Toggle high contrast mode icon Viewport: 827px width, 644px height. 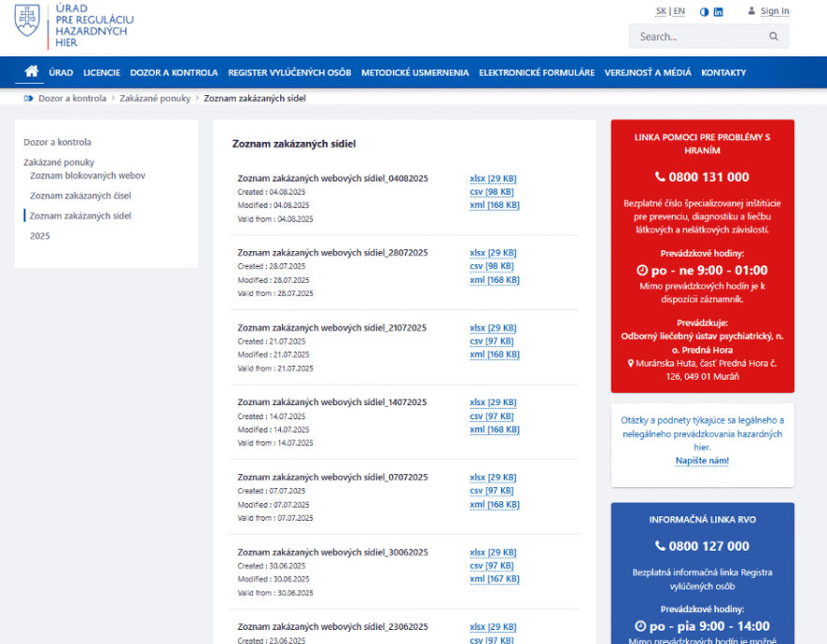(704, 11)
